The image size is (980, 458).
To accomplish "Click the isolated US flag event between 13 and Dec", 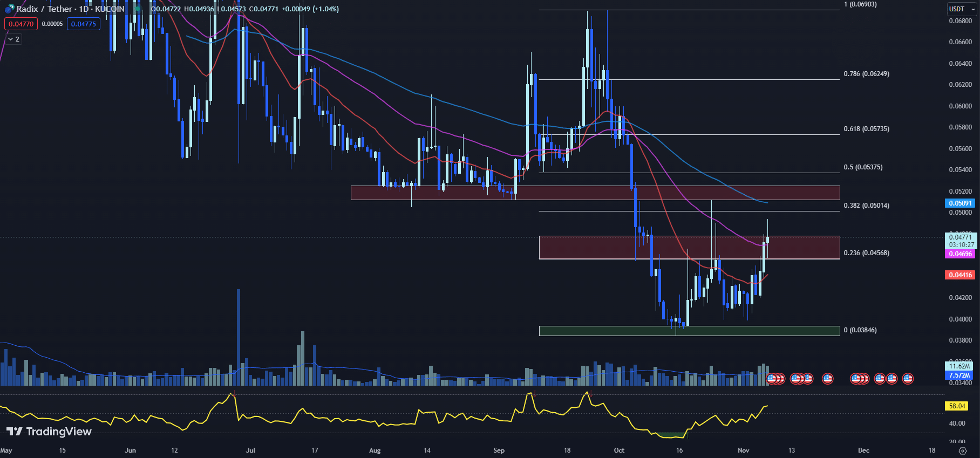I will click(827, 379).
